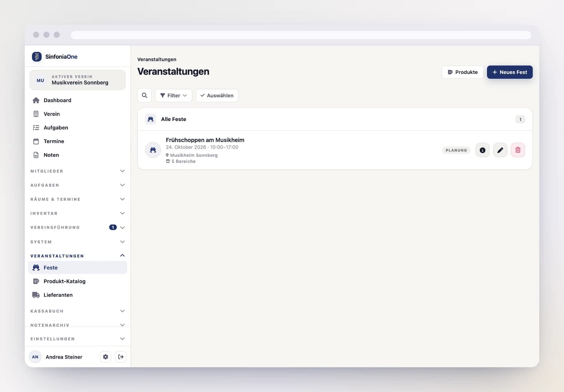The image size is (564, 392).
Task: Click the SinfoniaOne logo icon
Action: (37, 57)
